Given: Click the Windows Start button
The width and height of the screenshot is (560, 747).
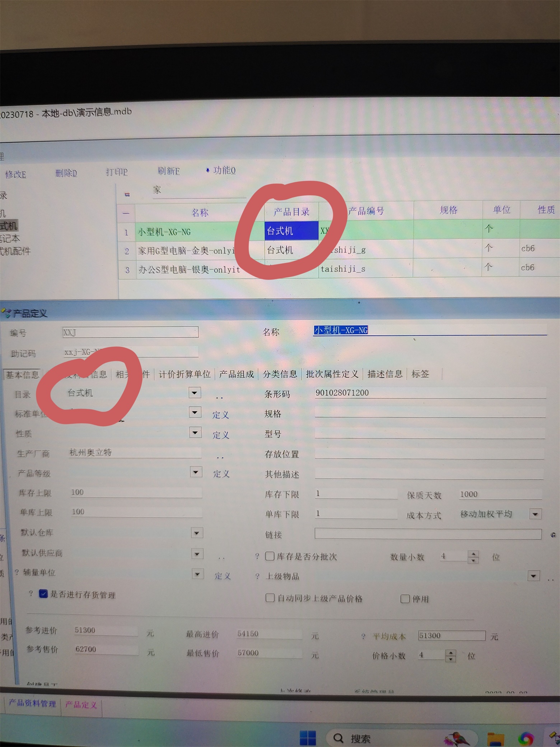Looking at the screenshot, I should (x=307, y=738).
